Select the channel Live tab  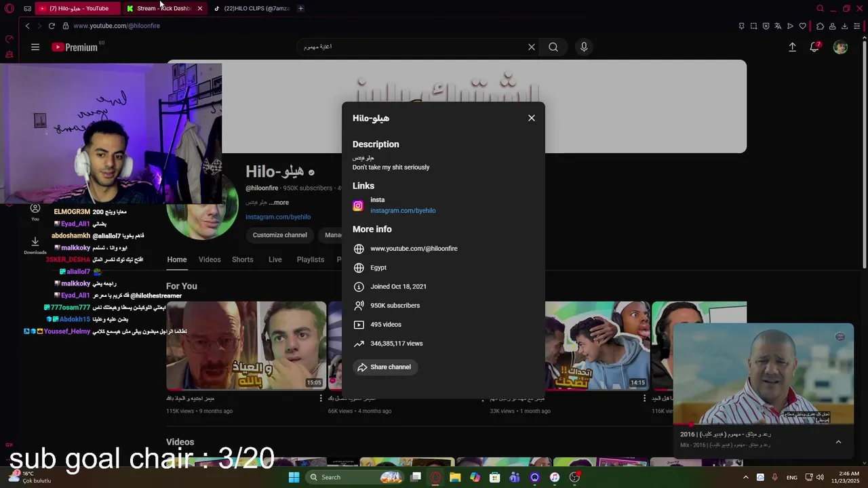pos(275,260)
